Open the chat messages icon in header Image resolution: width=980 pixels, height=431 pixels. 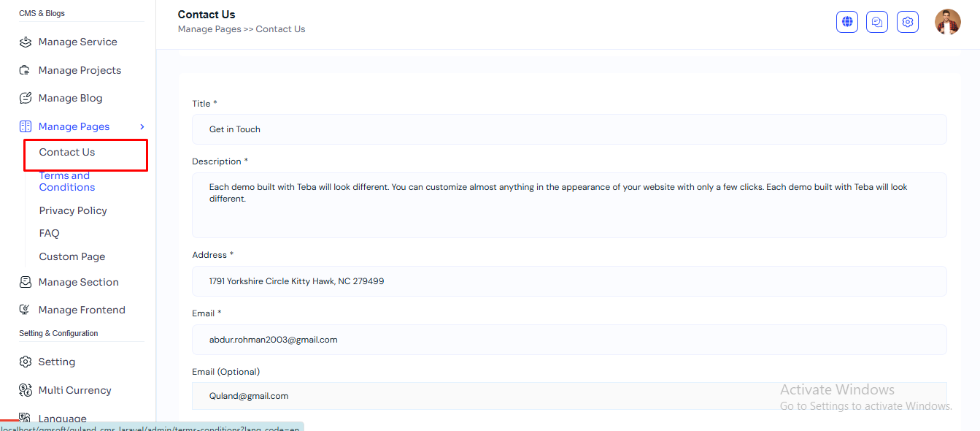pos(876,22)
